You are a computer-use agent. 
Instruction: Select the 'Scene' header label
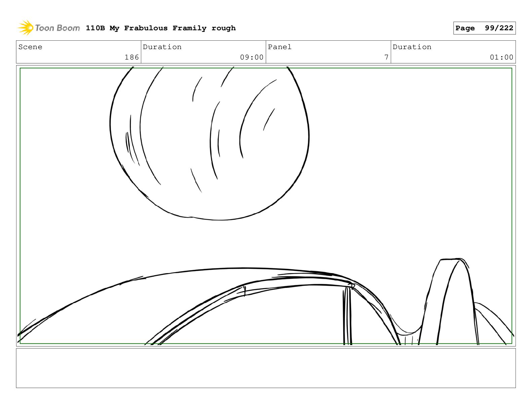pos(31,47)
